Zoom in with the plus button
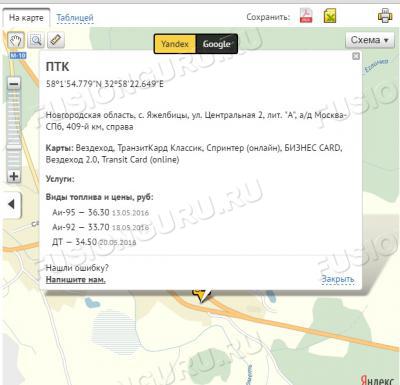The width and height of the screenshot is (400, 385). click(x=14, y=176)
